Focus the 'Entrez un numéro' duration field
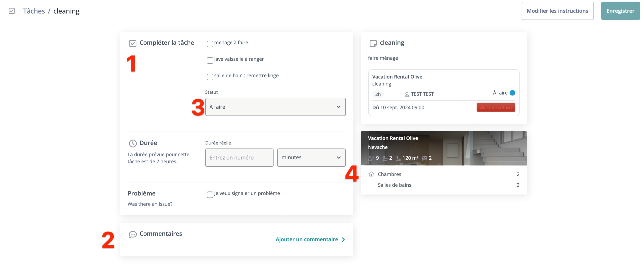 [239, 158]
